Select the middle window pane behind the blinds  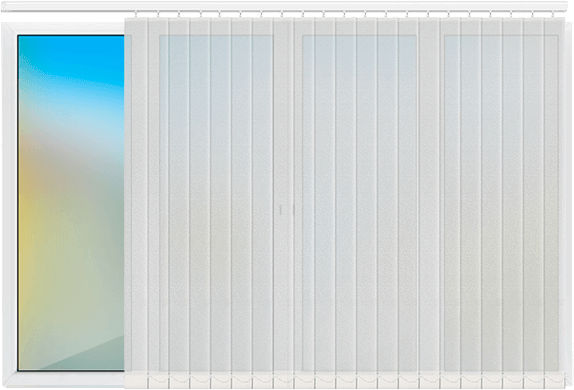tap(359, 203)
